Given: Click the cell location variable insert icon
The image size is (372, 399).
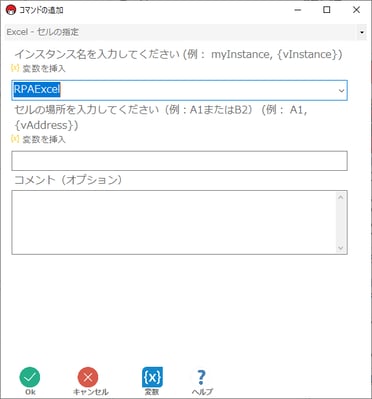Looking at the screenshot, I should [x=15, y=139].
